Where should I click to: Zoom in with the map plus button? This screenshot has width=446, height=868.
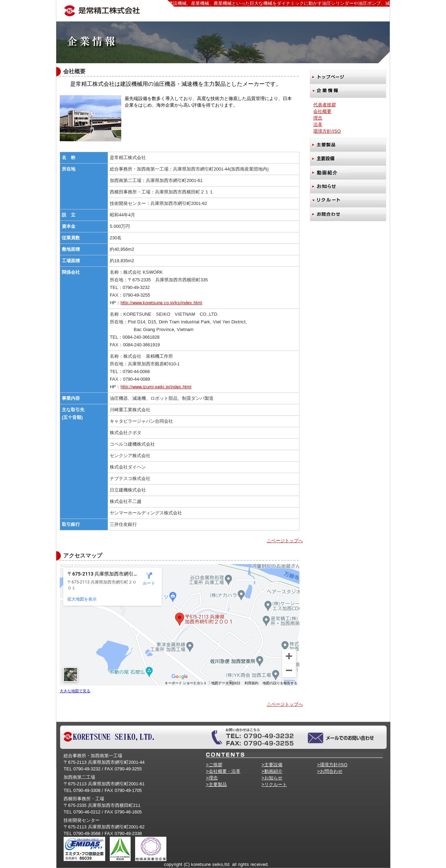click(x=289, y=656)
